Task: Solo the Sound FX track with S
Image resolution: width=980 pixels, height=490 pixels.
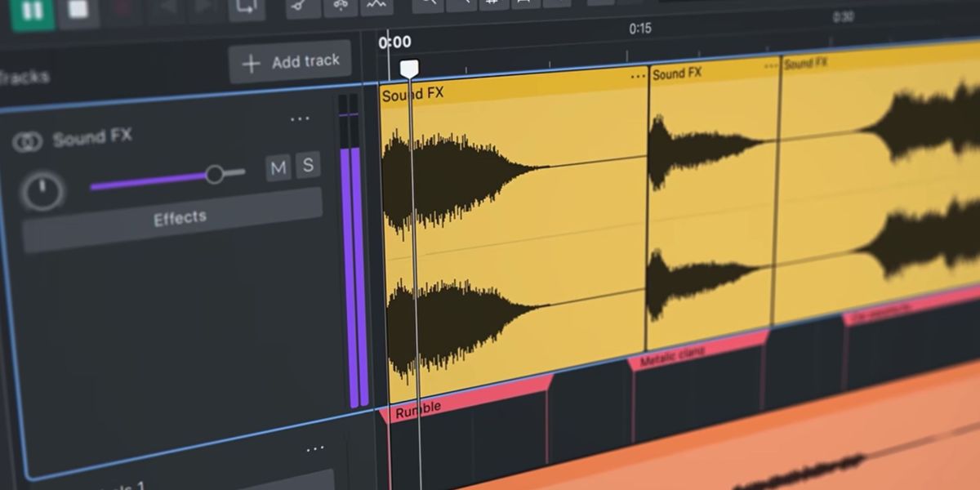Action: click(x=307, y=165)
